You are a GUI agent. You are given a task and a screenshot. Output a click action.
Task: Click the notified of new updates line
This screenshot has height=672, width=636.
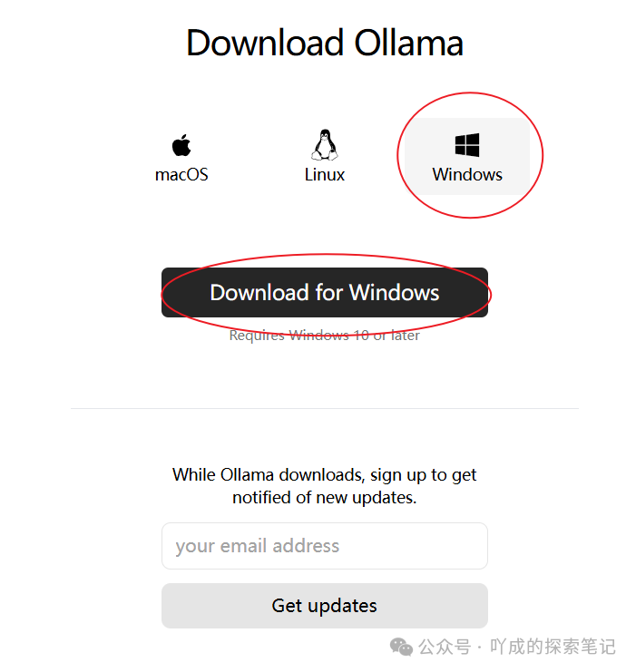tap(325, 498)
